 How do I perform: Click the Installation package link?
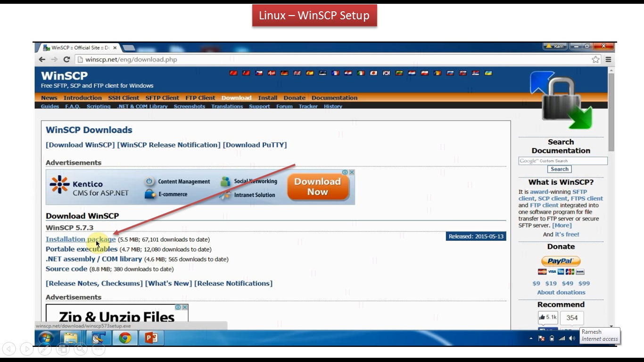[x=81, y=239]
